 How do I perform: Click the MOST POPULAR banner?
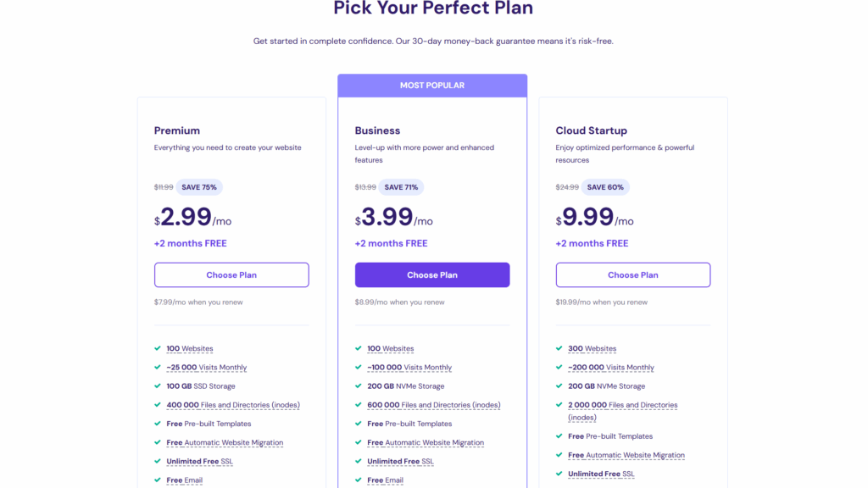pos(432,86)
